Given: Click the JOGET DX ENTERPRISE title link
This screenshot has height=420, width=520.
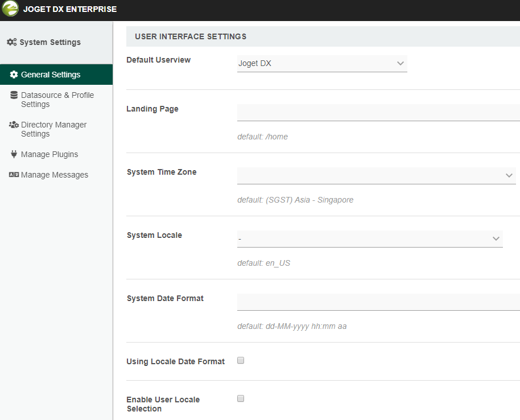Looking at the screenshot, I should [x=70, y=9].
